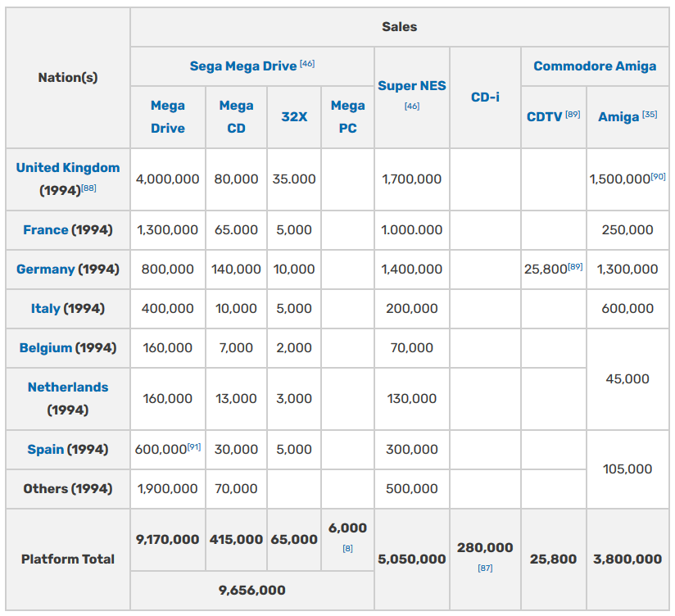This screenshot has height=616, width=675.
Task: Click the Amiga sub-column header link
Action: 618,116
